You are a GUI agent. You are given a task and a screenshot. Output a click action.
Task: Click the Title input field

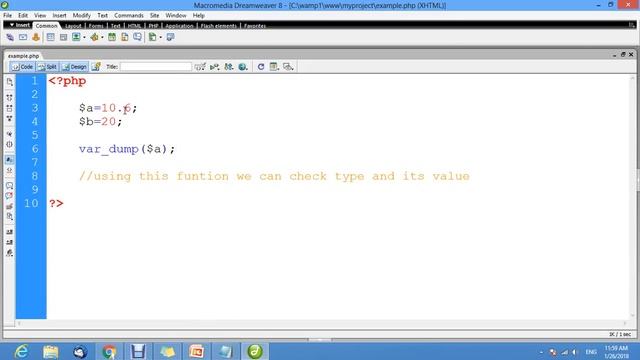click(x=156, y=67)
